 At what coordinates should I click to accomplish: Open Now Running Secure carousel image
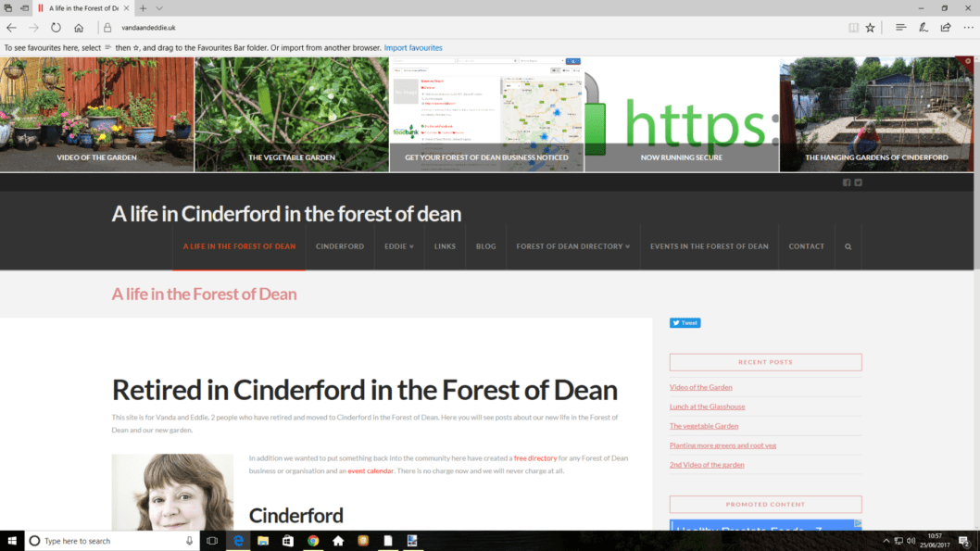point(682,114)
